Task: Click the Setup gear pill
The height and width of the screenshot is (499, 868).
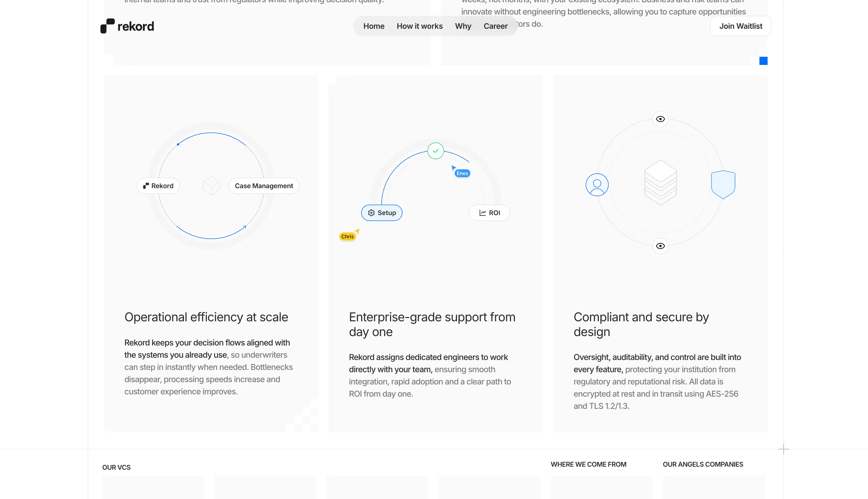Action: tap(382, 213)
